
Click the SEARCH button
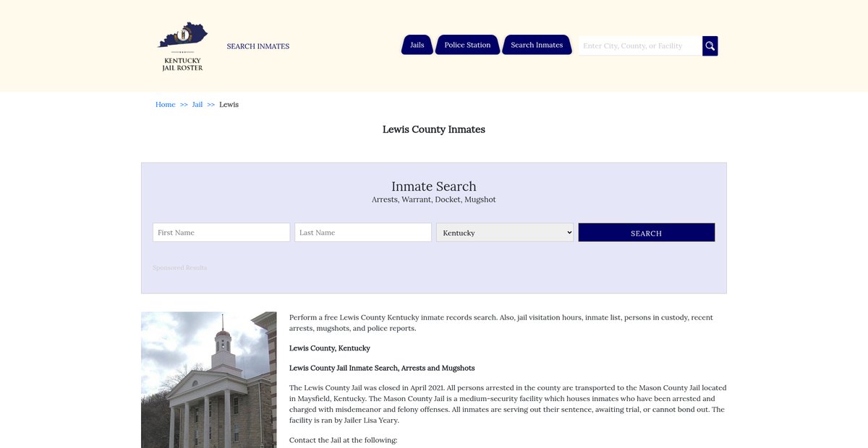click(647, 232)
